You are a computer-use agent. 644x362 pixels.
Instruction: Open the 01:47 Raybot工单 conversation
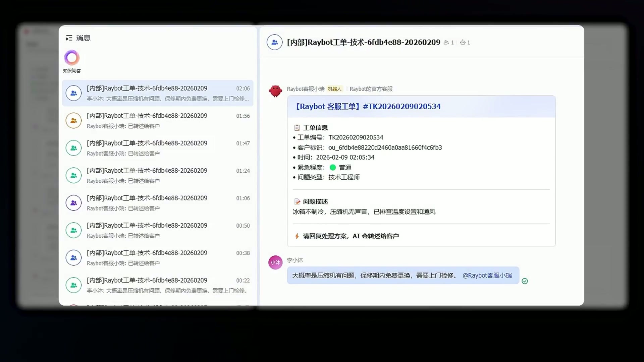pyautogui.click(x=158, y=148)
